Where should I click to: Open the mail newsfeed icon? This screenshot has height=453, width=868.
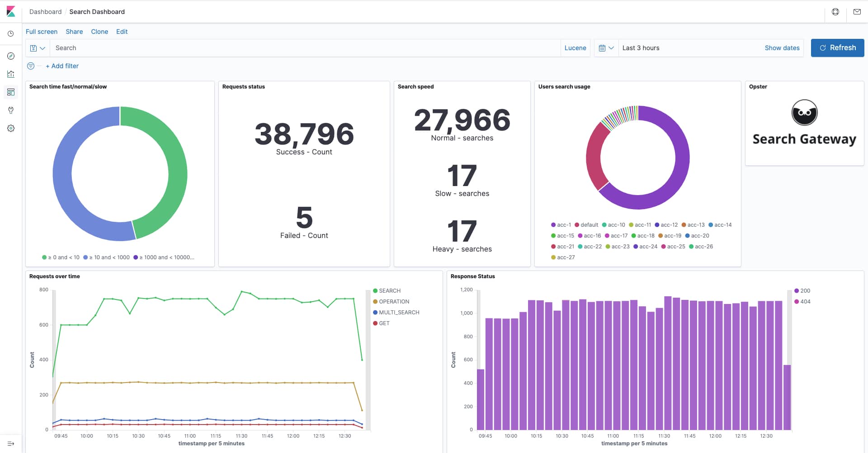pos(857,12)
